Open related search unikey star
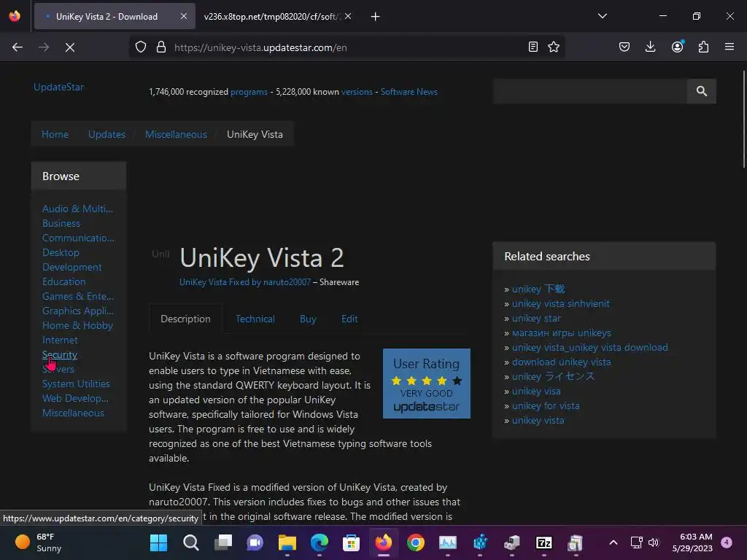The height and width of the screenshot is (560, 747). (536, 318)
